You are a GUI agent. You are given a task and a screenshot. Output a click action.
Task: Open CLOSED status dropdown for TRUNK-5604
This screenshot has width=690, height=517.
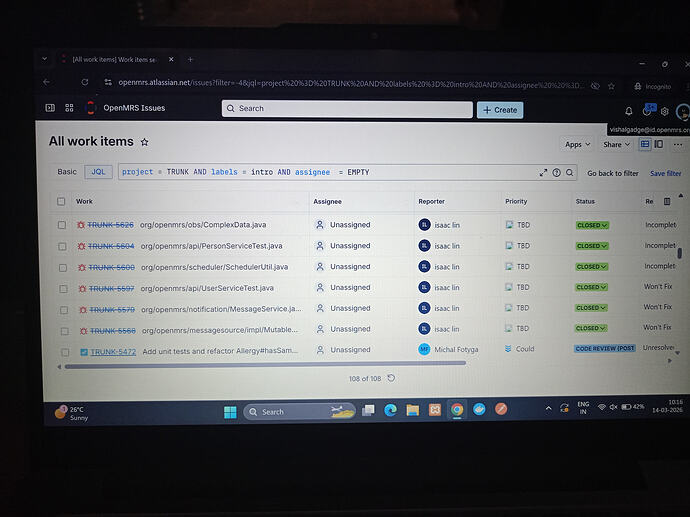point(592,246)
